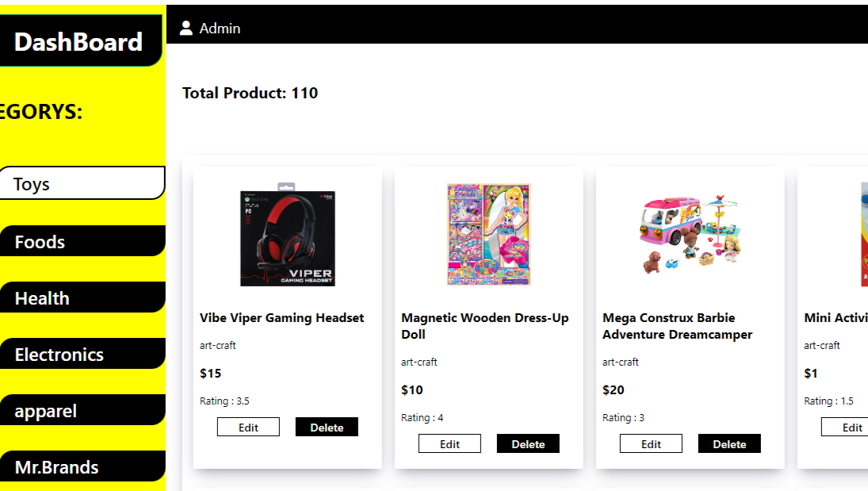Edit the Vibe Viper Gaming Headset
The height and width of the screenshot is (491, 868).
tap(248, 427)
